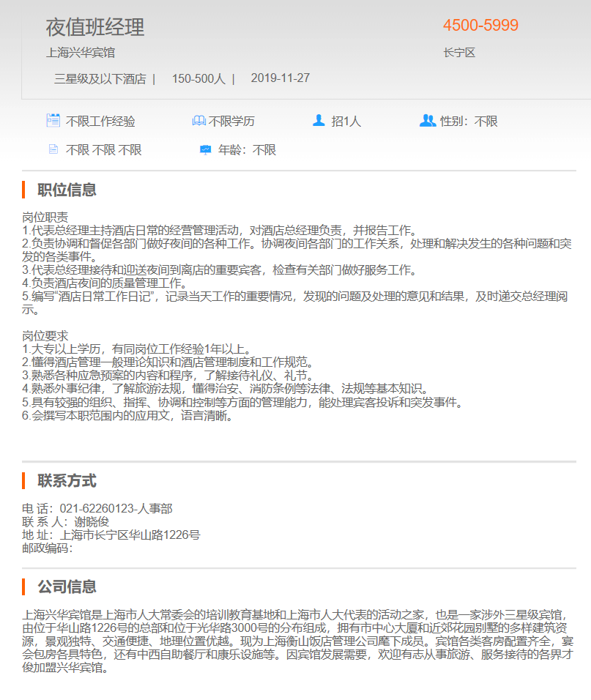
Task: Click the 联系方式 section heading
Action: [67, 481]
